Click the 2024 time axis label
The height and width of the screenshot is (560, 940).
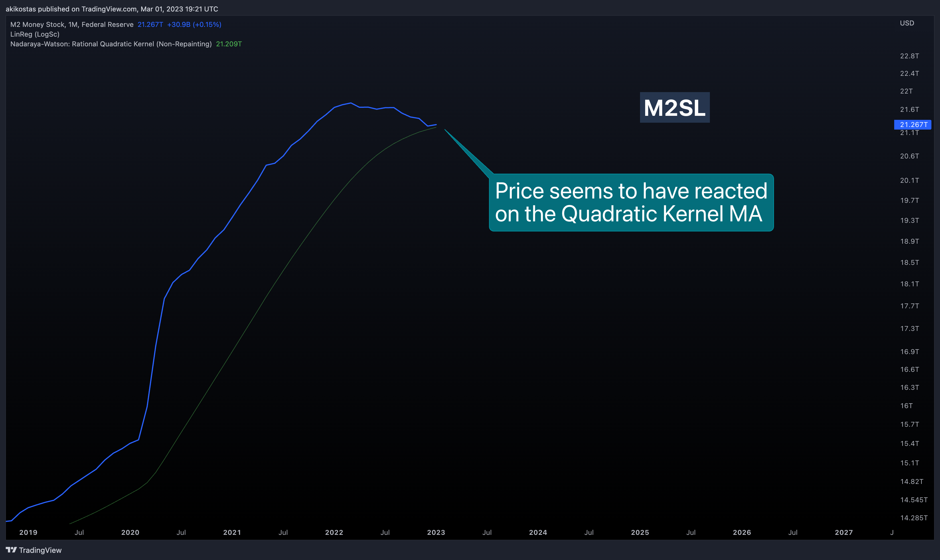[538, 533]
